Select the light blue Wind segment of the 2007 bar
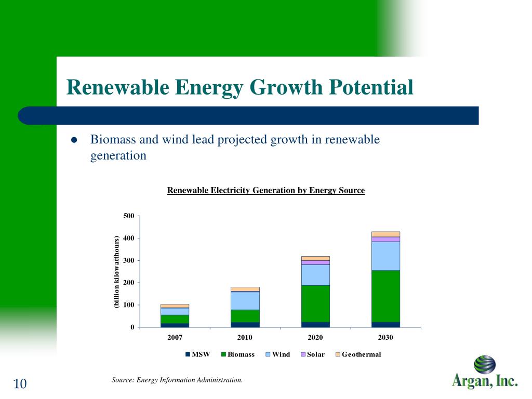The width and height of the screenshot is (532, 399). tap(175, 312)
